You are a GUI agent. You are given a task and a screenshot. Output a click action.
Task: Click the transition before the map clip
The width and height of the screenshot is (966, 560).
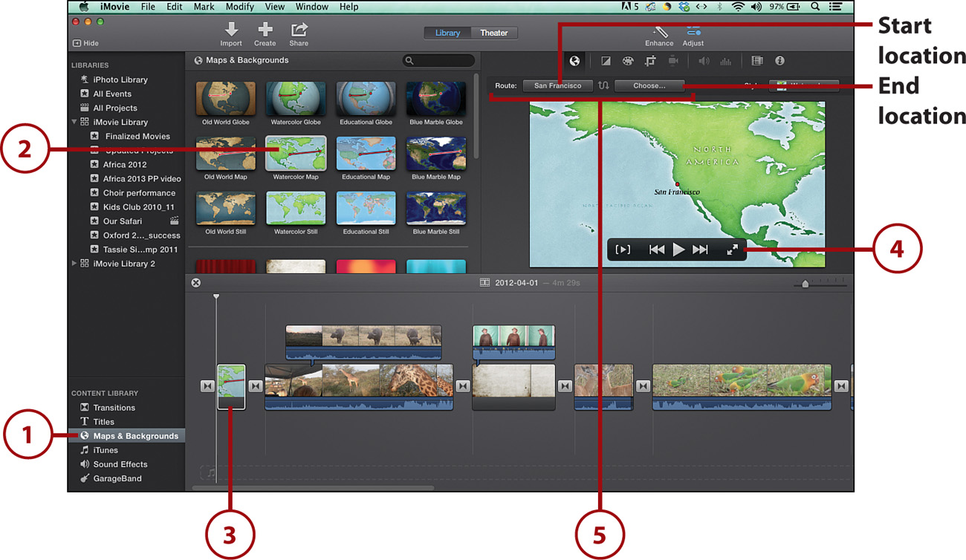[207, 385]
